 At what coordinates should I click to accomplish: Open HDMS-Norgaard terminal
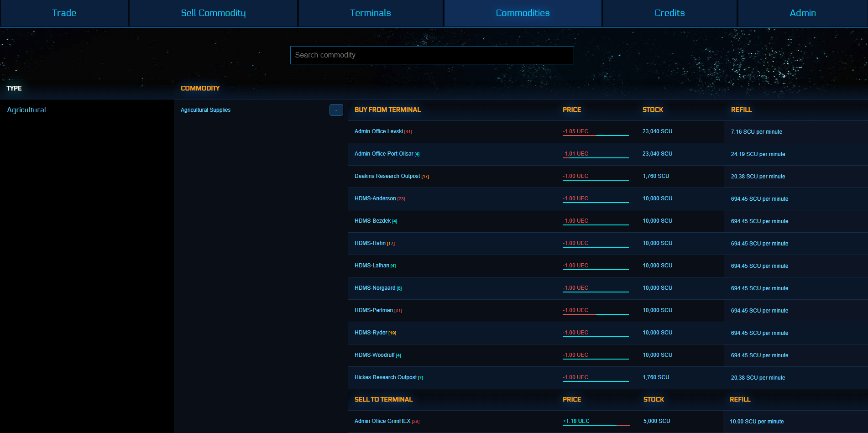pyautogui.click(x=375, y=288)
